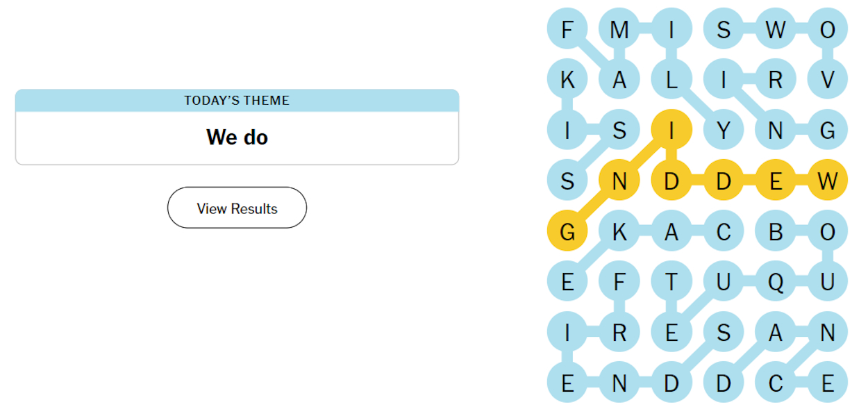Click the letter F in the top-left corner

coord(567,28)
